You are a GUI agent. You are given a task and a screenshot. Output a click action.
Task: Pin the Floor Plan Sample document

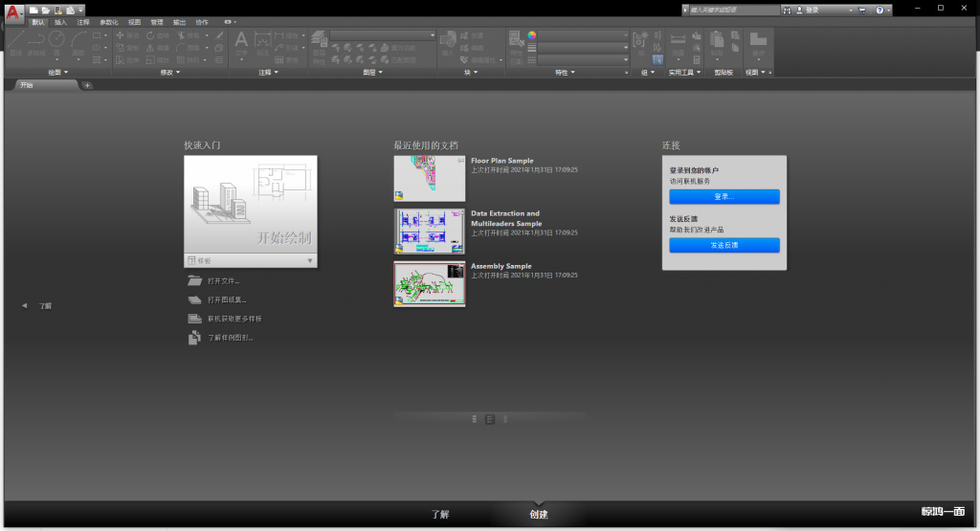point(461,161)
